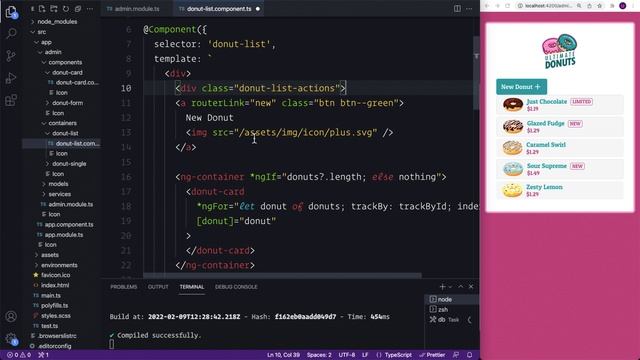Open the Just Chocolate donut link
Screen dimensions: 640x360
pos(547,101)
